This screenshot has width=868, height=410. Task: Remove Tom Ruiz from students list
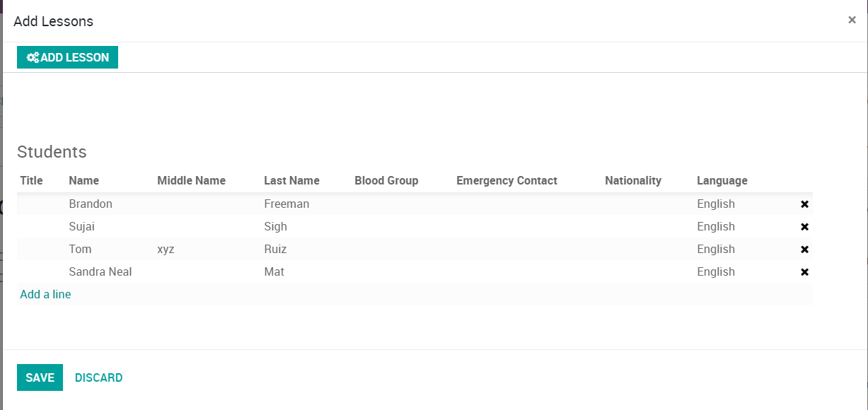(x=804, y=250)
